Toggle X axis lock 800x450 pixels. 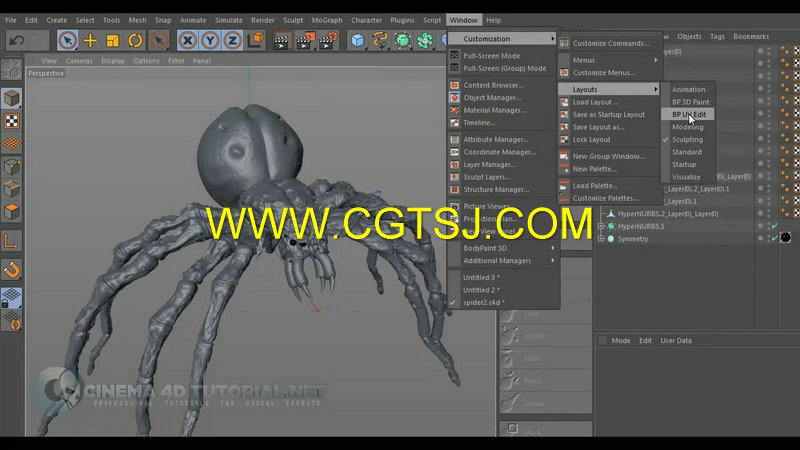[x=188, y=40]
